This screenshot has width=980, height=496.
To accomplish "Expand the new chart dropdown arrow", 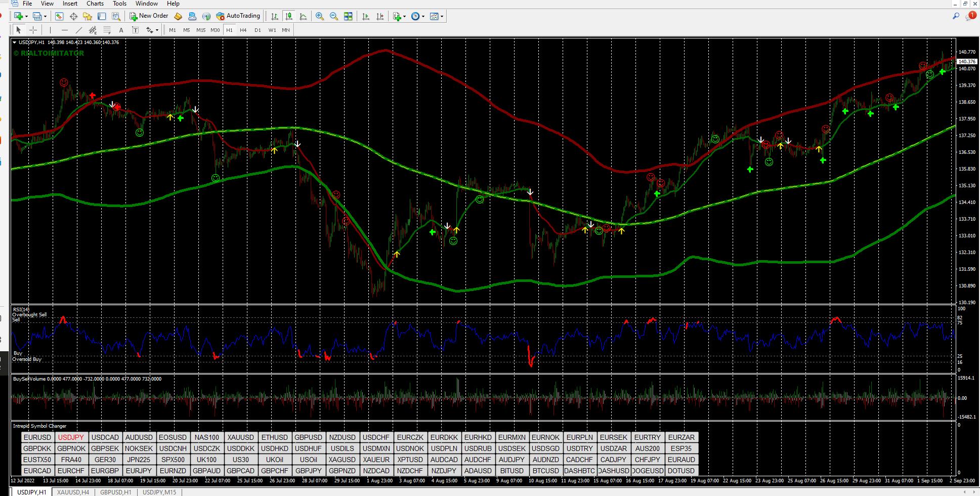I will pyautogui.click(x=26, y=16).
